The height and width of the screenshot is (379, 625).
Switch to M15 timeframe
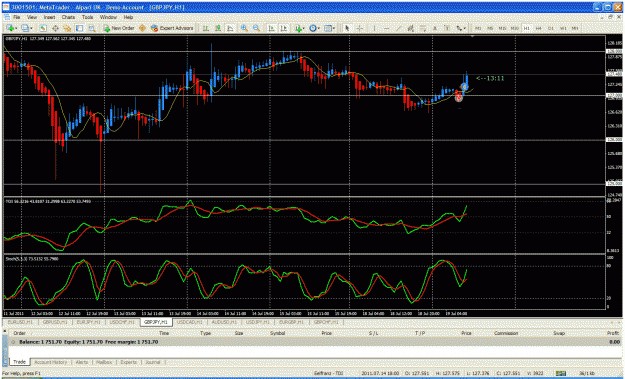point(503,28)
